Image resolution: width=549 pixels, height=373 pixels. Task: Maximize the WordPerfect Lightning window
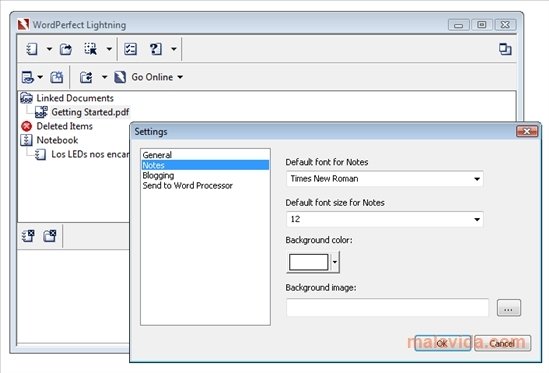(x=482, y=25)
